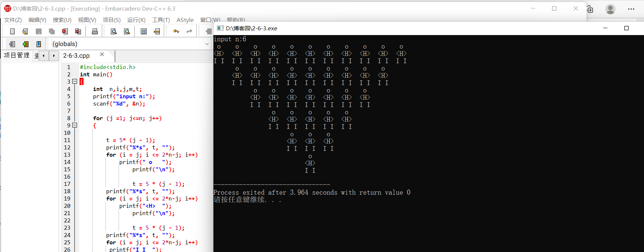Image resolution: width=644 pixels, height=252 pixels.
Task: Click the Undo arrow icon
Action: pyautogui.click(x=176, y=31)
